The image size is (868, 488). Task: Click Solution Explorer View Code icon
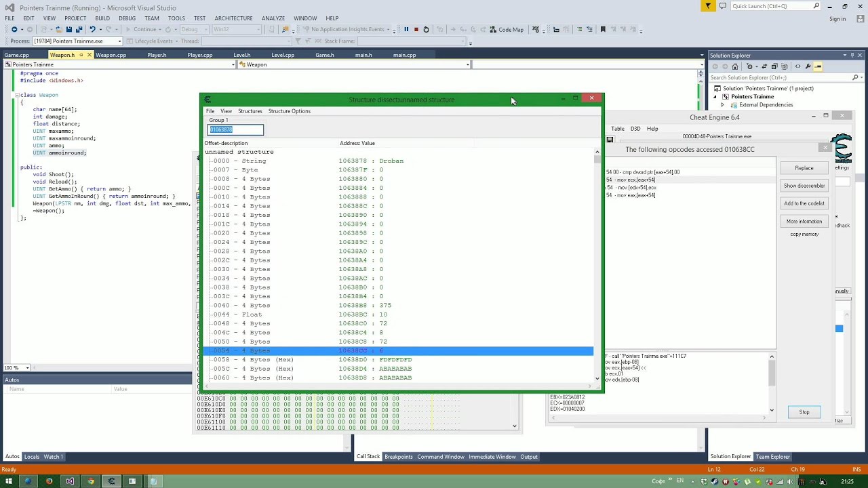point(797,66)
